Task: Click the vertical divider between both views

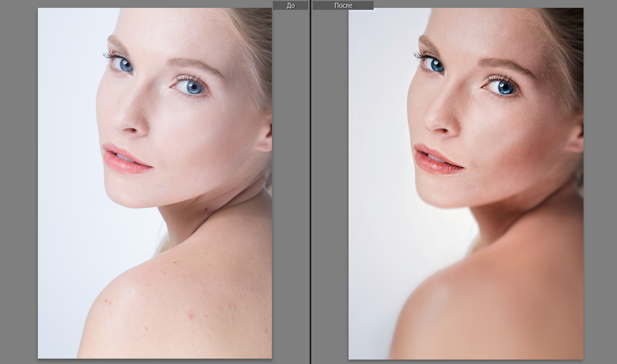Action: coord(310,182)
